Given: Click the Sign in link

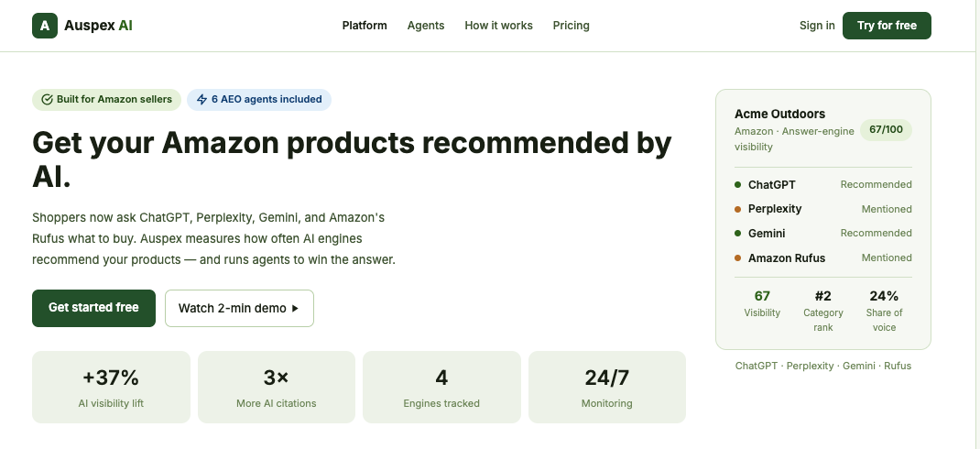Looking at the screenshot, I should 817,26.
